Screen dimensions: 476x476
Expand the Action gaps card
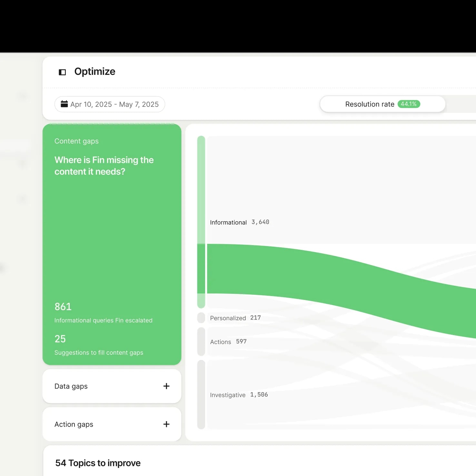pyautogui.click(x=112, y=424)
